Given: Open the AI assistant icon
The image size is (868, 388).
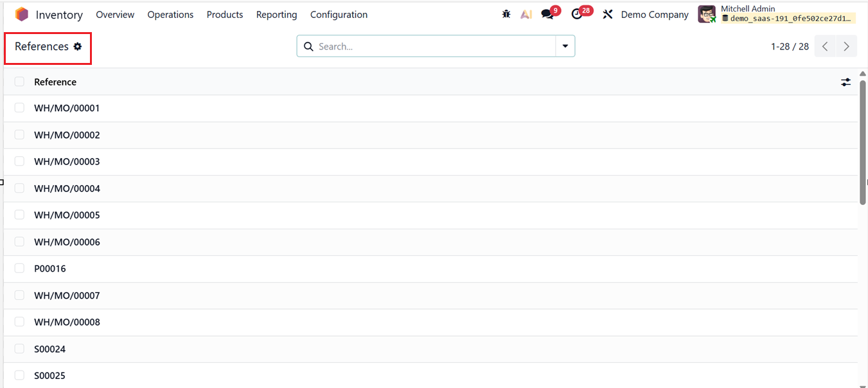Looking at the screenshot, I should (x=526, y=13).
